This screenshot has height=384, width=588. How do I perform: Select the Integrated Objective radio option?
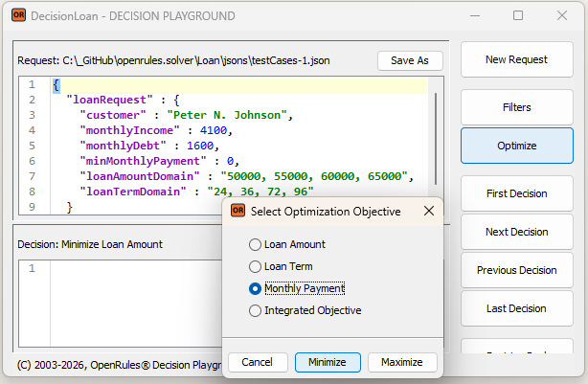click(x=255, y=310)
